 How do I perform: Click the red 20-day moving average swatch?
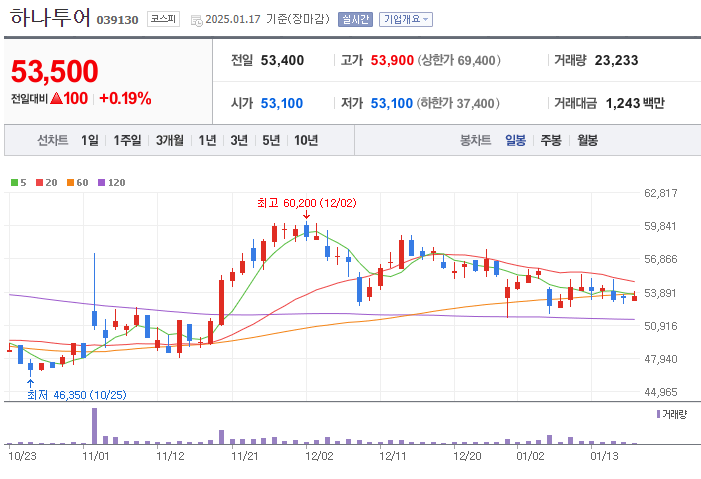coord(39,182)
